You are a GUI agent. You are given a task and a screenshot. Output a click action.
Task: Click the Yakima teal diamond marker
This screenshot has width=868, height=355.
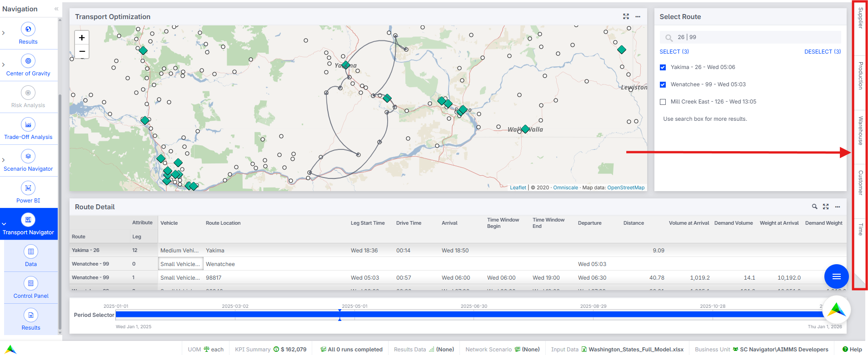[346, 65]
